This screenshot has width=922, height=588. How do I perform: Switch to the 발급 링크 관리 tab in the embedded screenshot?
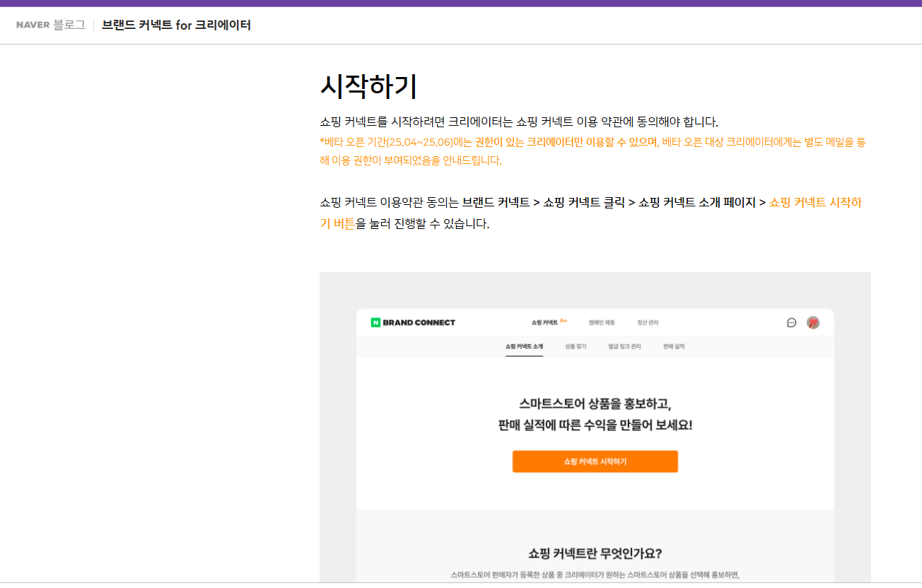[x=624, y=347]
